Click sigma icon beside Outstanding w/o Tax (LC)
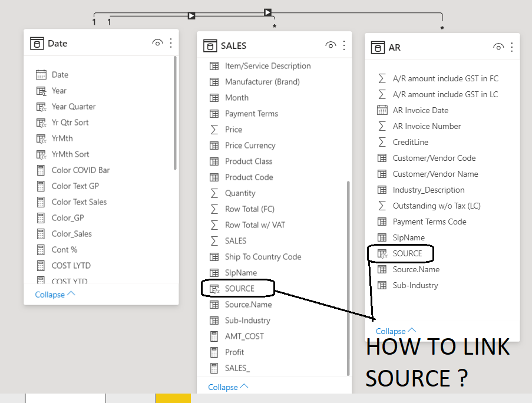532x403 pixels. 382,206
